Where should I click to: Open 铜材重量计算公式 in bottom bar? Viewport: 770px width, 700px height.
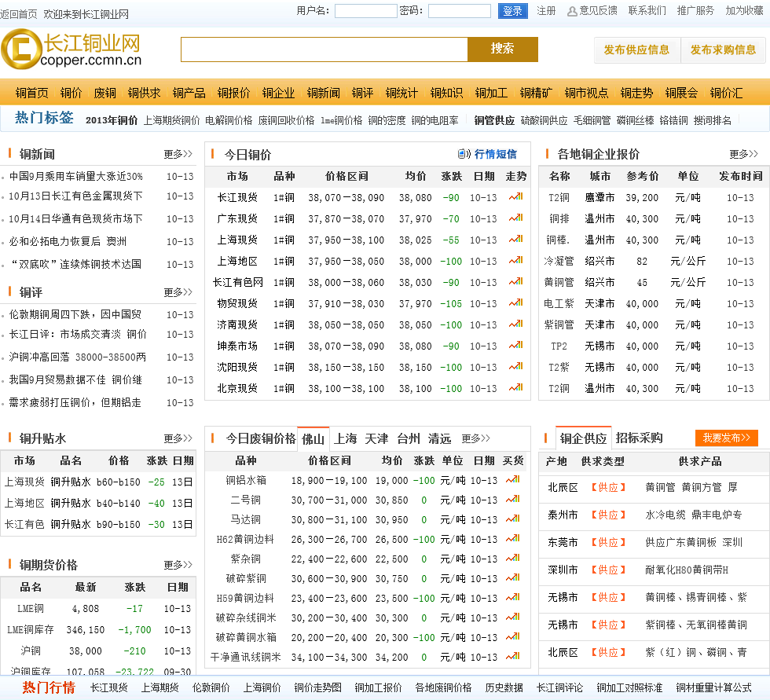point(713,687)
